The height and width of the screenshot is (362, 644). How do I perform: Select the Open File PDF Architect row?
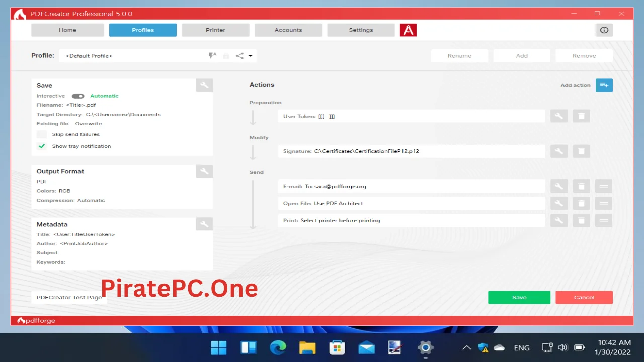(412, 203)
